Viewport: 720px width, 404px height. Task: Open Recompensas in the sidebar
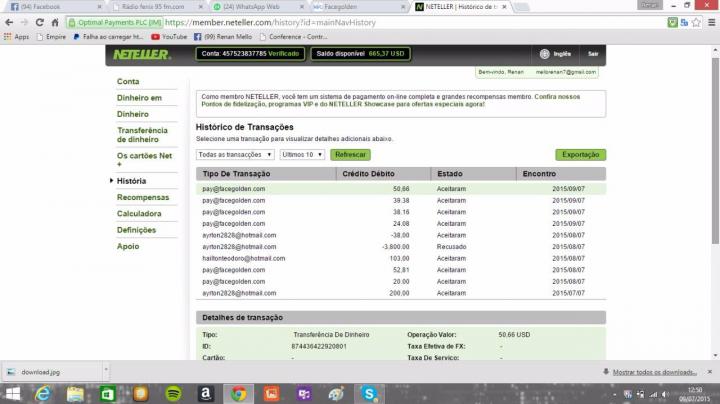143,197
